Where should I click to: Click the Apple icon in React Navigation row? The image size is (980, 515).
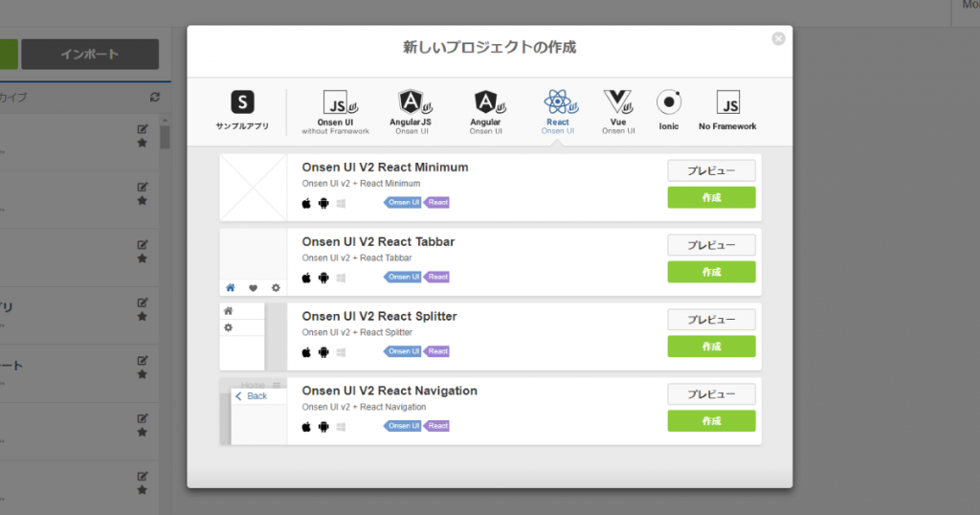pyautogui.click(x=306, y=426)
